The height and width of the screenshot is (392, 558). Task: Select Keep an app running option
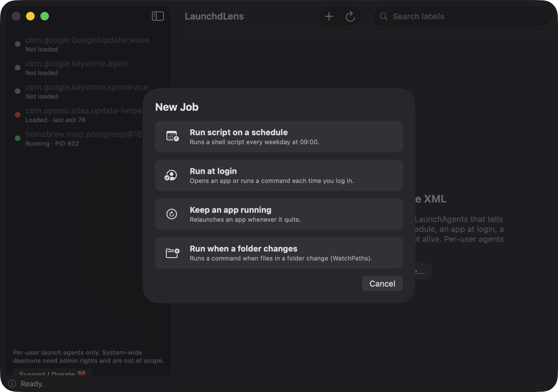pyautogui.click(x=279, y=214)
